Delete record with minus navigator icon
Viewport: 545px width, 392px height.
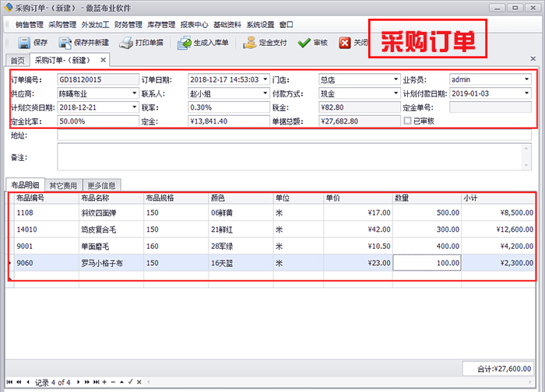point(112,383)
